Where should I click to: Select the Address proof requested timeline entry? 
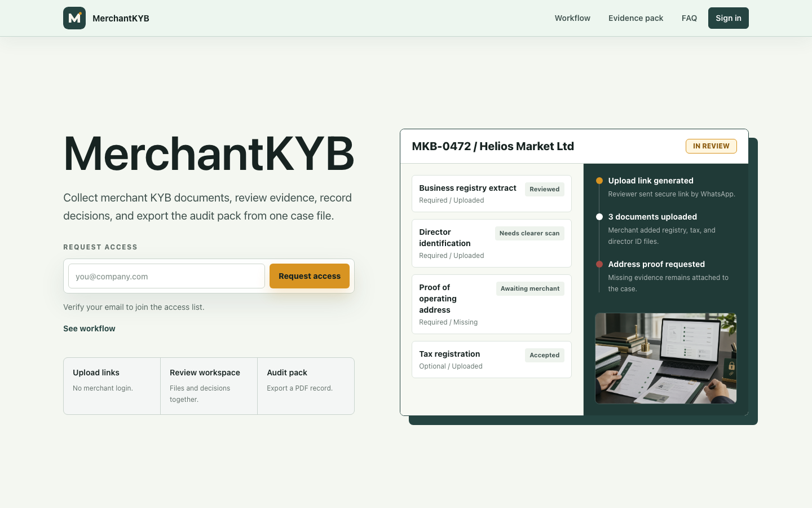point(666,276)
